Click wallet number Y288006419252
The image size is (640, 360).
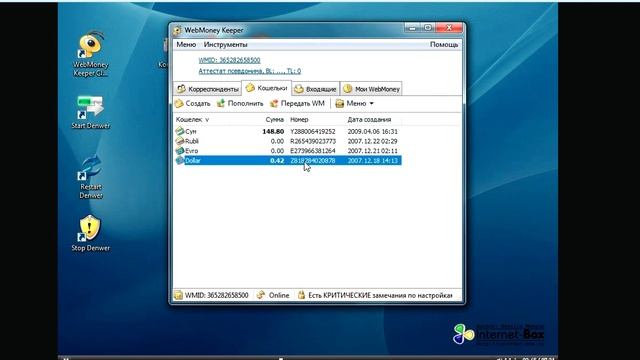[x=313, y=131]
